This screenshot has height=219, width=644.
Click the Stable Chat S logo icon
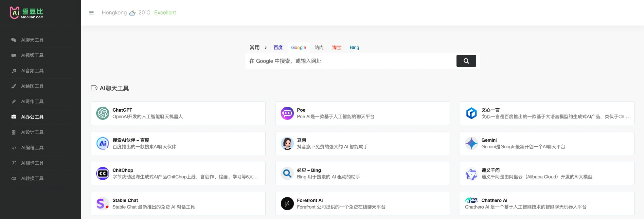coord(103,204)
